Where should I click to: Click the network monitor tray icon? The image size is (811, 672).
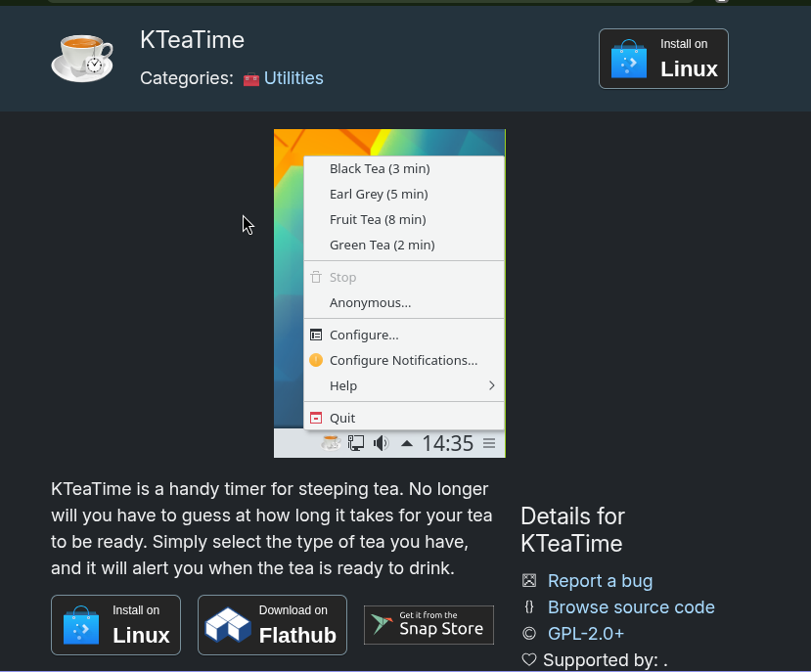coord(356,443)
